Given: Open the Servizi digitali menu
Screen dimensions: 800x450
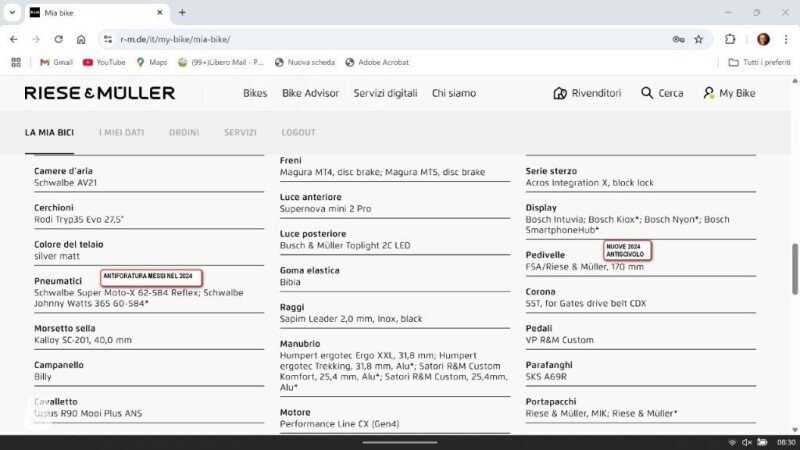Looking at the screenshot, I should (385, 93).
